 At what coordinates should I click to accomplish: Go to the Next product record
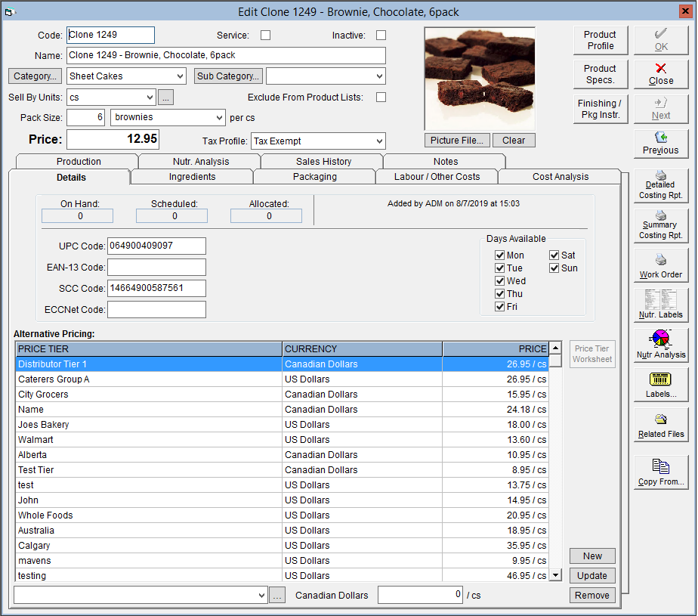[x=660, y=109]
